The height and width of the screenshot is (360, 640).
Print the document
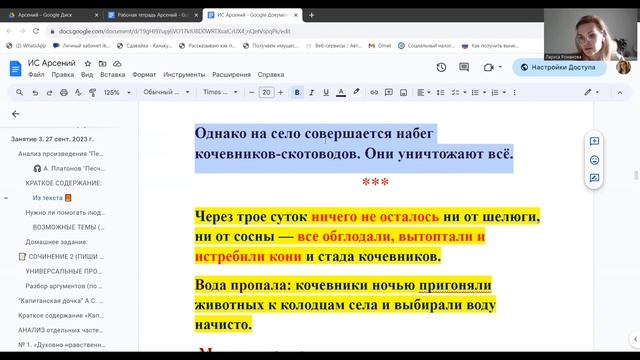[64, 93]
